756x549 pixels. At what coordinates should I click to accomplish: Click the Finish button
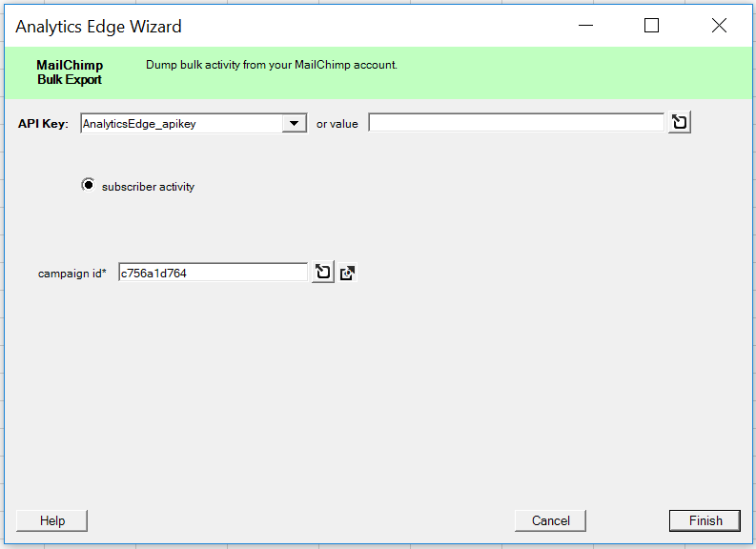click(x=705, y=521)
